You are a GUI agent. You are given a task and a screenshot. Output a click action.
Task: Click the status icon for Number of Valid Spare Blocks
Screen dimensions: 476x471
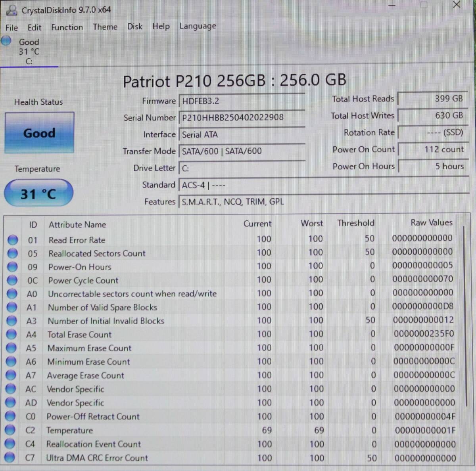[x=12, y=307]
